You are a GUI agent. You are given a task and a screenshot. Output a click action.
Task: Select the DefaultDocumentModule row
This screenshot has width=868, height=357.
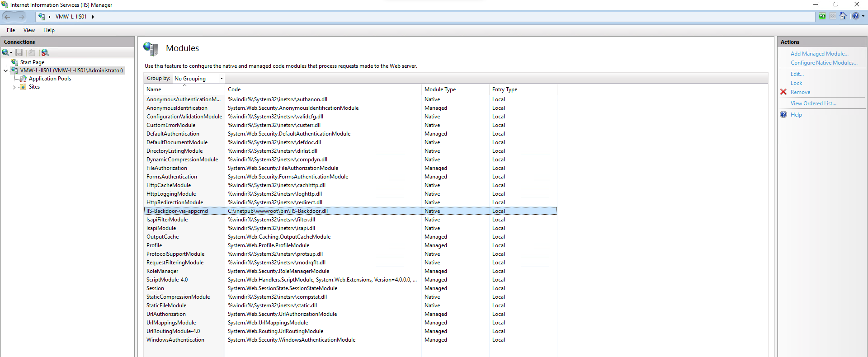pos(350,142)
